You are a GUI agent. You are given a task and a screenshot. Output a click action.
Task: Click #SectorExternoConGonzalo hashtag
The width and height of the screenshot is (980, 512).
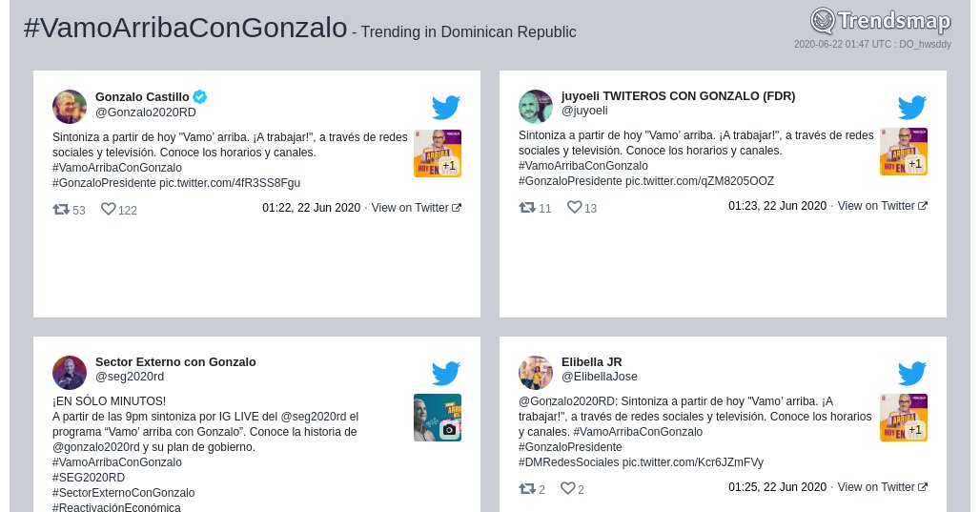tap(124, 493)
